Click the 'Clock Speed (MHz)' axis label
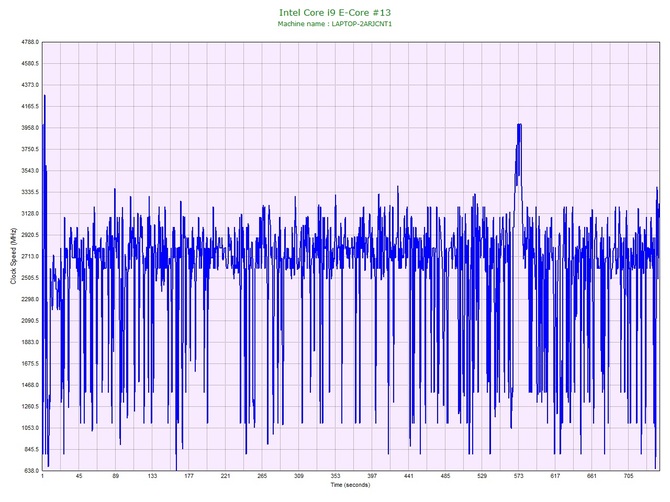 pyautogui.click(x=13, y=256)
